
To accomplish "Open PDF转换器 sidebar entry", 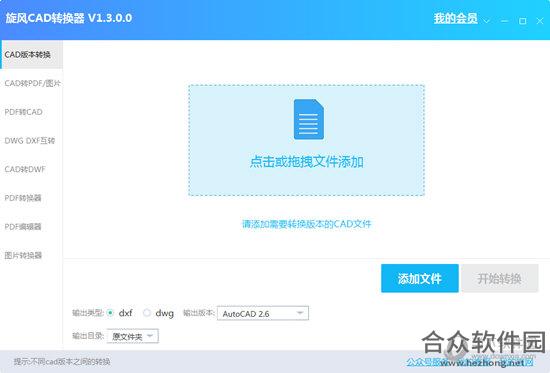I will [x=32, y=198].
